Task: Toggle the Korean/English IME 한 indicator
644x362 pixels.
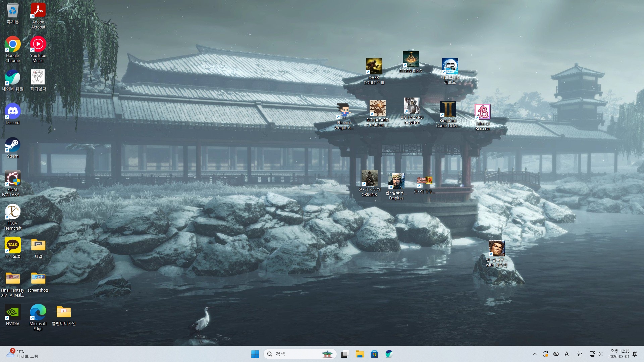Action: (x=579, y=354)
